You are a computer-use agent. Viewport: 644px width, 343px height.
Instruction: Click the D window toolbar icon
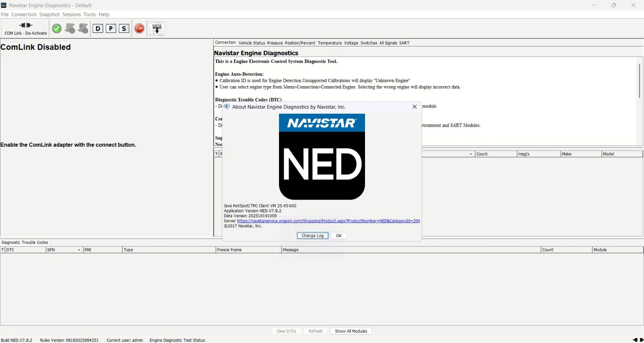pyautogui.click(x=98, y=29)
